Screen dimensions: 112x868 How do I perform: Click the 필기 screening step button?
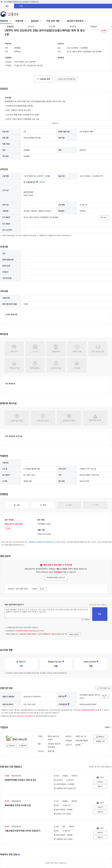coord(69,505)
